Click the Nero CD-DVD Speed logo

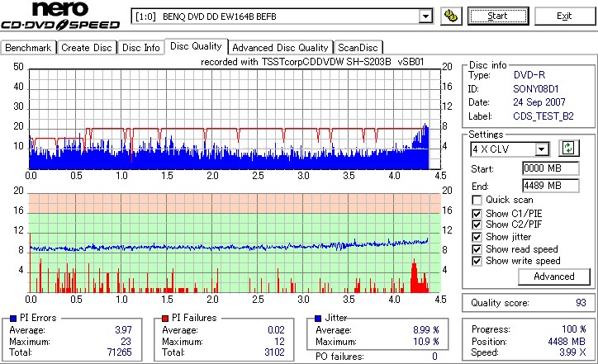(x=60, y=16)
